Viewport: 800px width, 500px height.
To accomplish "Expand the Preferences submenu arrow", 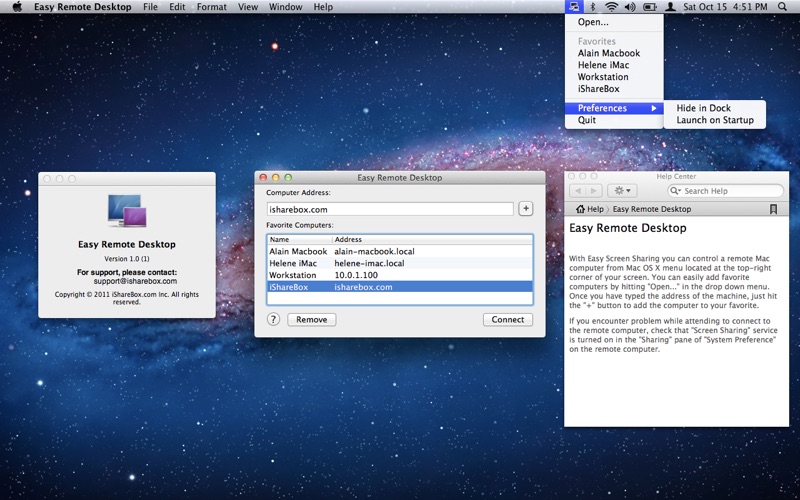I will (x=654, y=108).
